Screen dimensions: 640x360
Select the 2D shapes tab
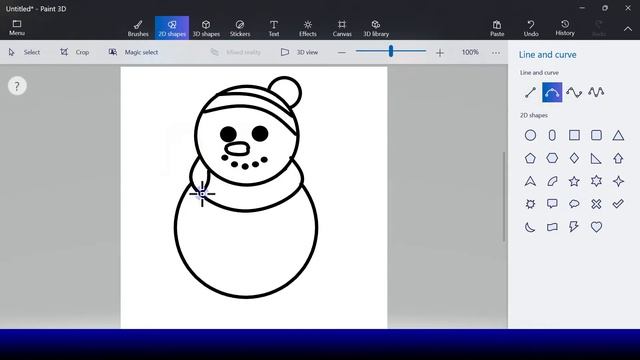click(172, 28)
